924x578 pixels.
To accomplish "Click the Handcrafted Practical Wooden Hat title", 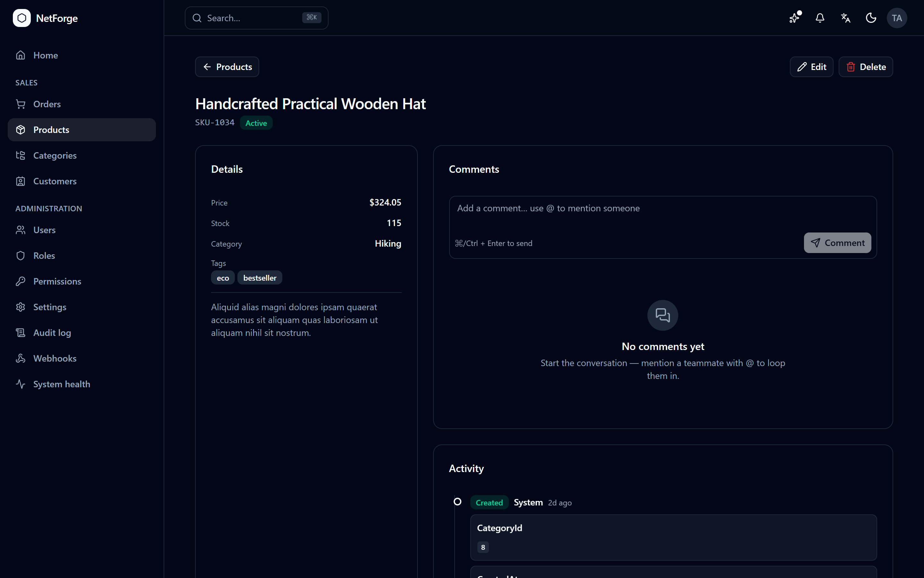I will [x=311, y=104].
